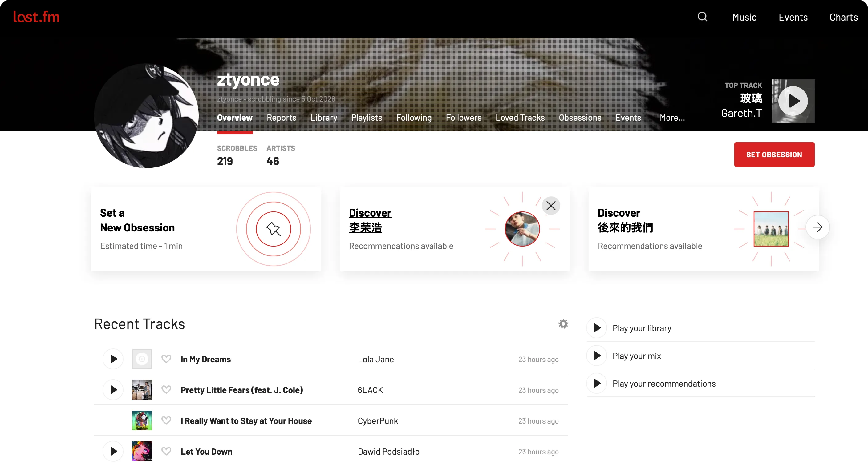Click the Play your mix label
Screen dimensions: 868x466
636,356
